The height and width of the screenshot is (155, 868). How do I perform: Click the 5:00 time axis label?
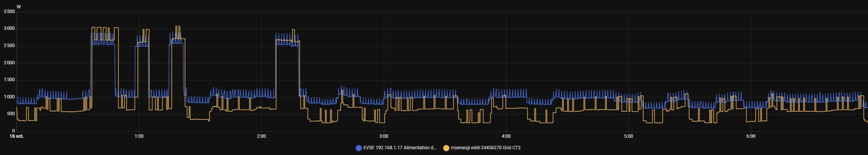pos(628,136)
